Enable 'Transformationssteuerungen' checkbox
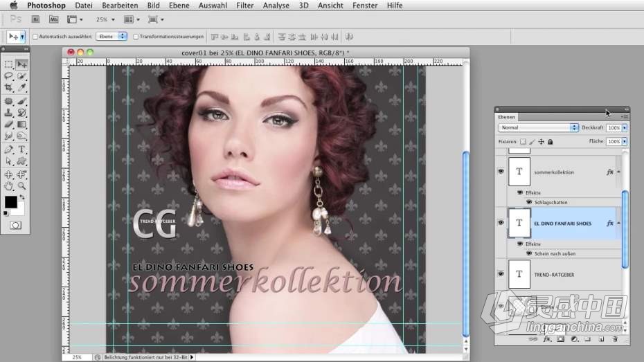The width and height of the screenshot is (644, 362). (136, 37)
